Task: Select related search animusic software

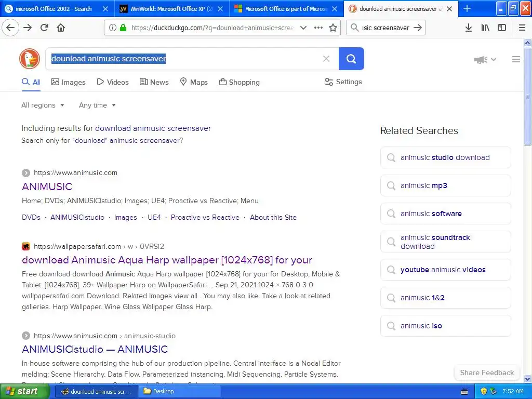Action: click(x=445, y=214)
